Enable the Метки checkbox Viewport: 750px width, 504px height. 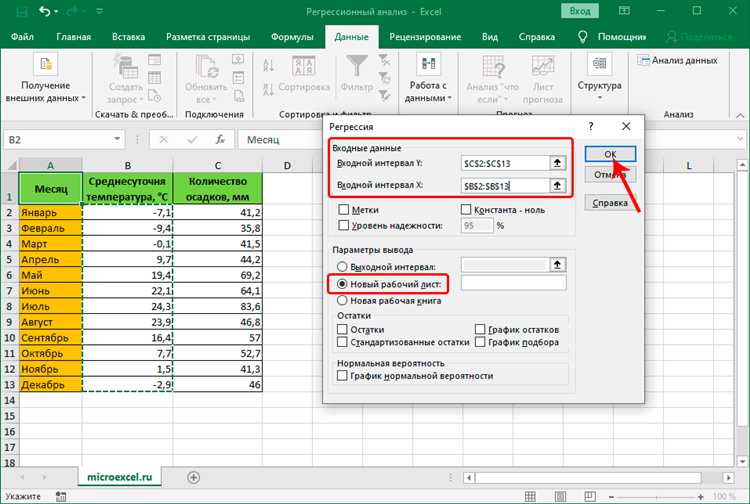pyautogui.click(x=343, y=209)
